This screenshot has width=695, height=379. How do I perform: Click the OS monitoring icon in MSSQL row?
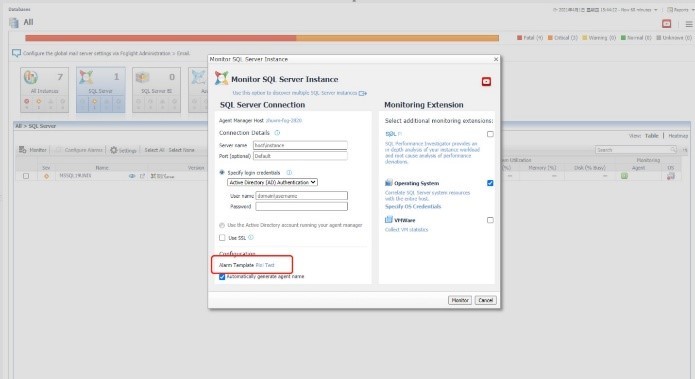tap(671, 176)
